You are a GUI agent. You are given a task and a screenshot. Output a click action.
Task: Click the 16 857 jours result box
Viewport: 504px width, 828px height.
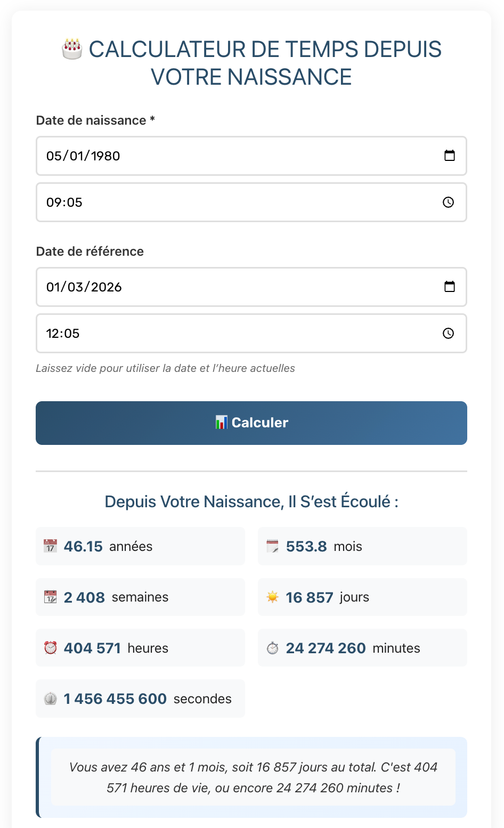point(362,597)
